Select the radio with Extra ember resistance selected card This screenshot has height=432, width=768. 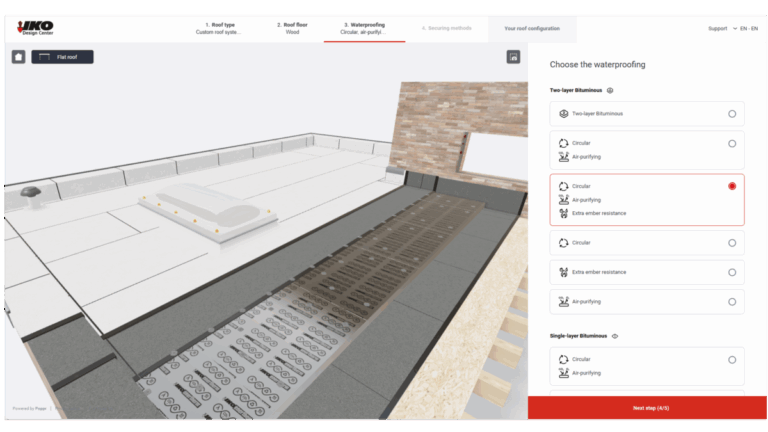tap(732, 186)
